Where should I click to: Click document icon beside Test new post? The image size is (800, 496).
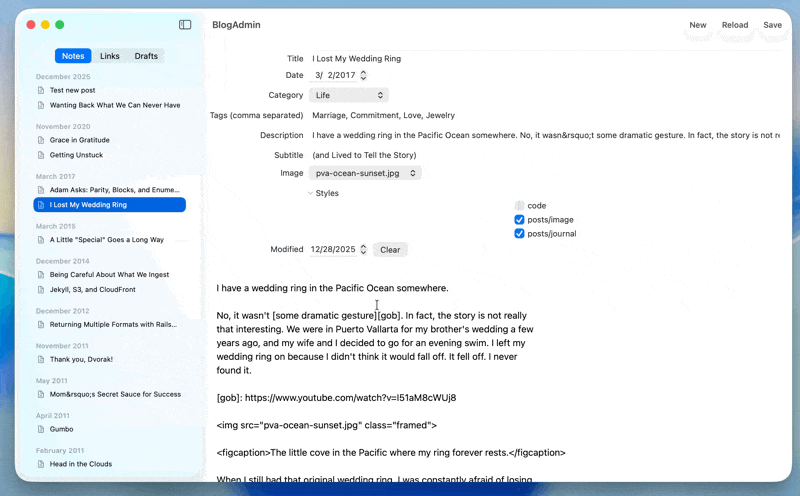41,90
